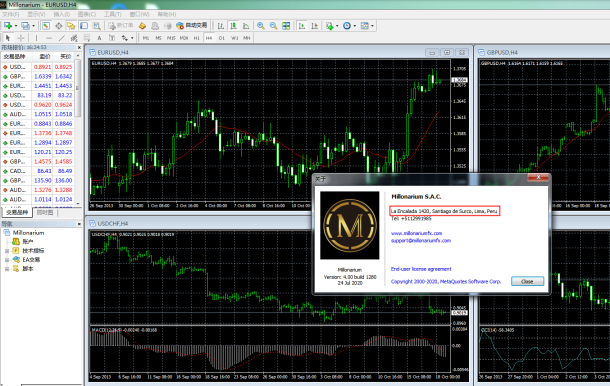Switch chart to line chart style

tap(246, 26)
